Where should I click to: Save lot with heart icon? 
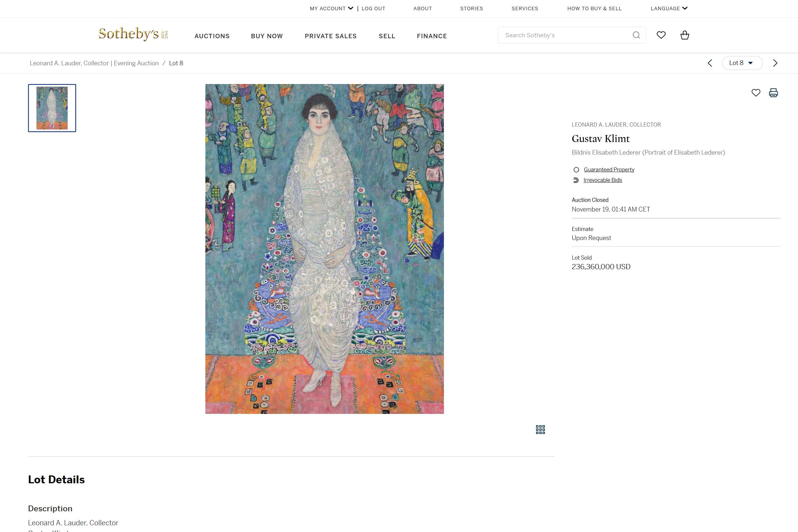(x=756, y=93)
